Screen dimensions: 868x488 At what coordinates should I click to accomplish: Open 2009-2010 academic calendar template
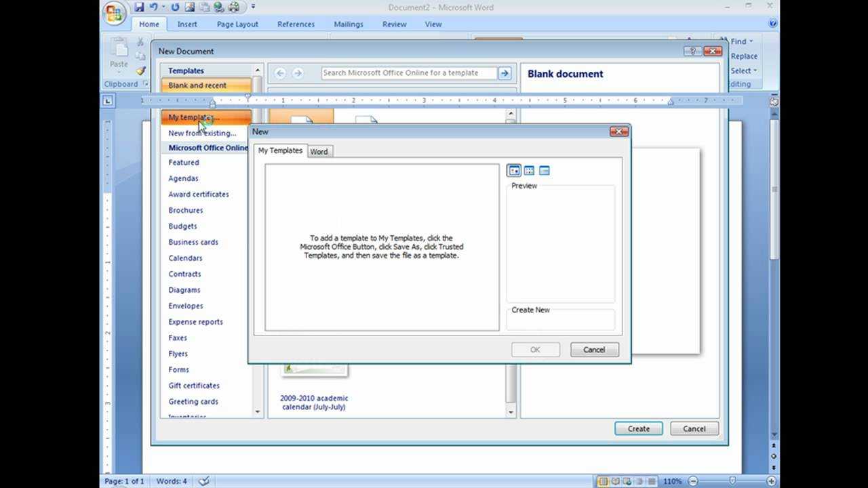314,403
